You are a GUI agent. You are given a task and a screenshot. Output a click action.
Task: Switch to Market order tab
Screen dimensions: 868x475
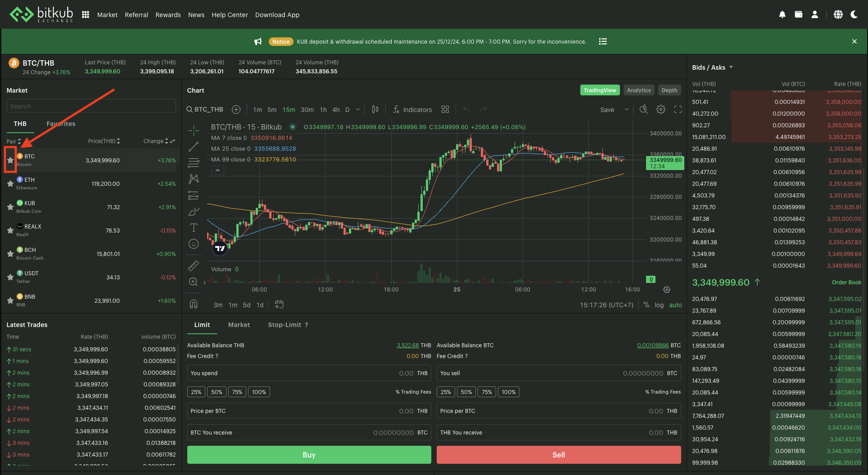tap(239, 325)
